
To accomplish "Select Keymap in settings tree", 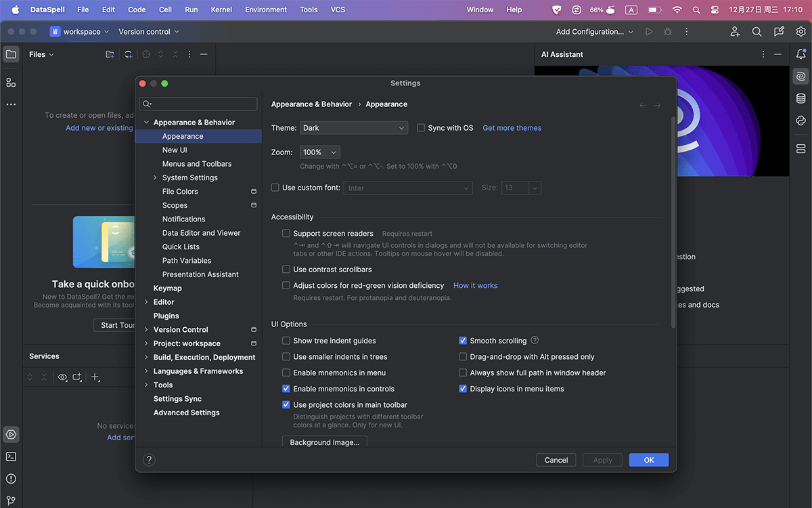I will (168, 289).
